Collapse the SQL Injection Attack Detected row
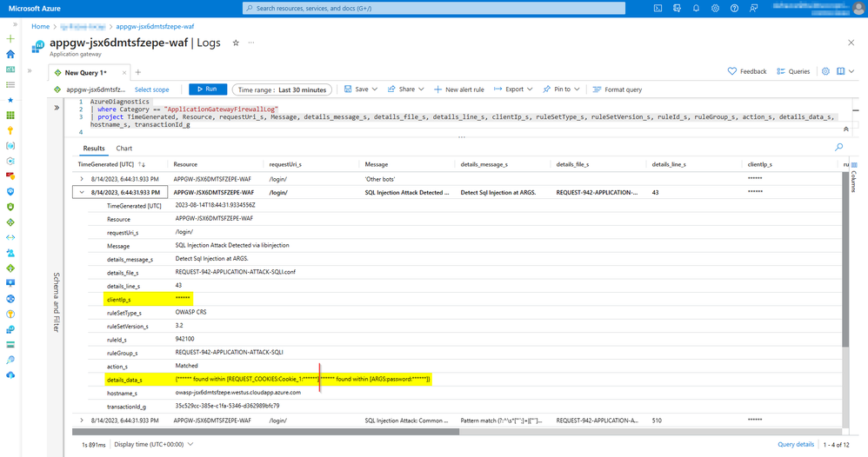Screen dimensions: 868x457 coord(82,193)
